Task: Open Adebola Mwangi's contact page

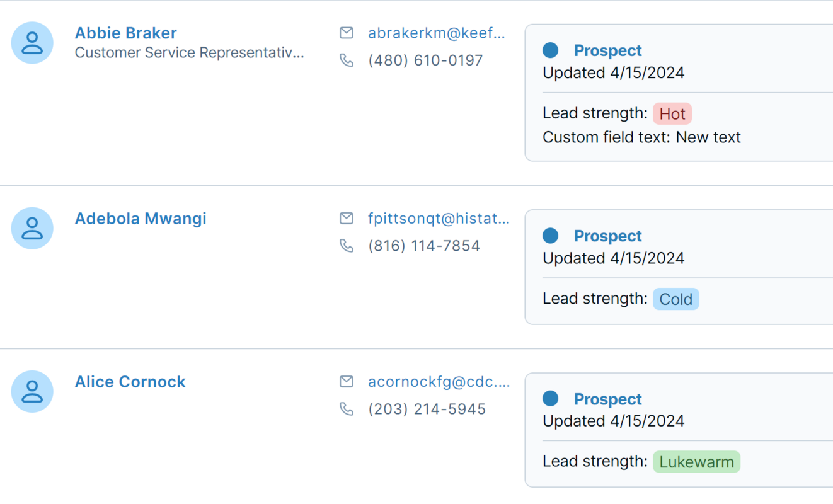Action: 141,218
